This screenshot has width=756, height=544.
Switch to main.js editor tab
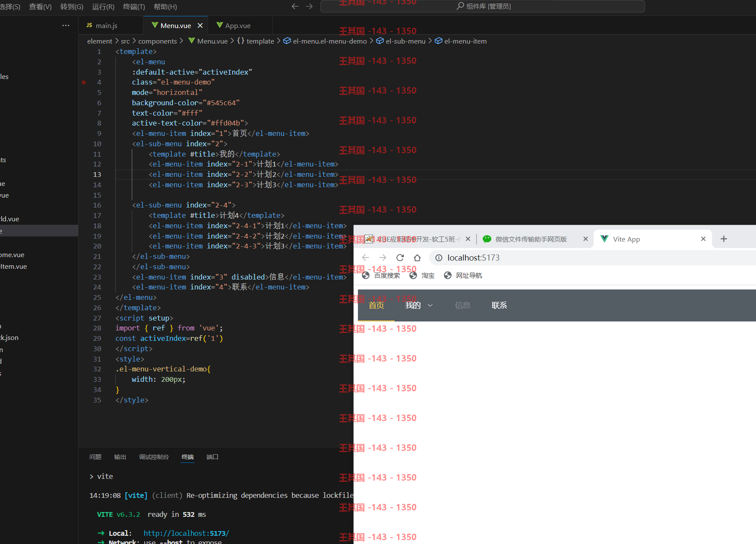pyautogui.click(x=111, y=25)
